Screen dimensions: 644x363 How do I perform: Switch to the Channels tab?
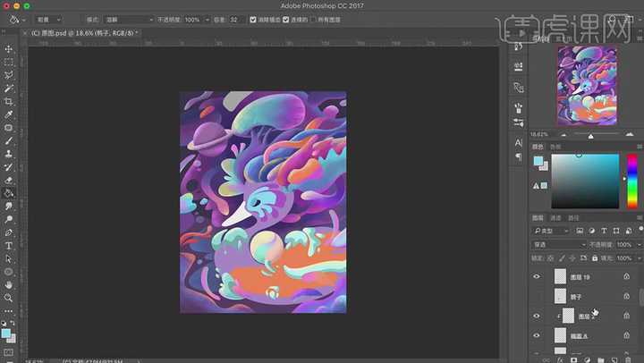coord(555,217)
